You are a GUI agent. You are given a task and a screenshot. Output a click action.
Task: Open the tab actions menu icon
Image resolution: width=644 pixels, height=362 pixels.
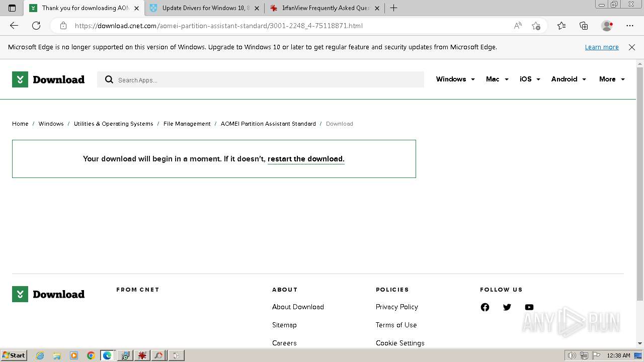pos(12,8)
